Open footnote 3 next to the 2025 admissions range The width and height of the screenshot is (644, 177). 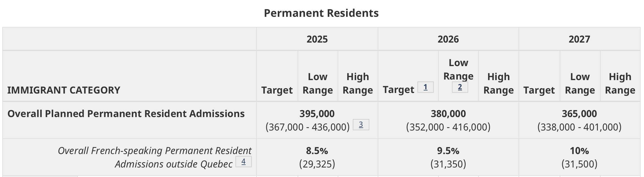(x=361, y=125)
